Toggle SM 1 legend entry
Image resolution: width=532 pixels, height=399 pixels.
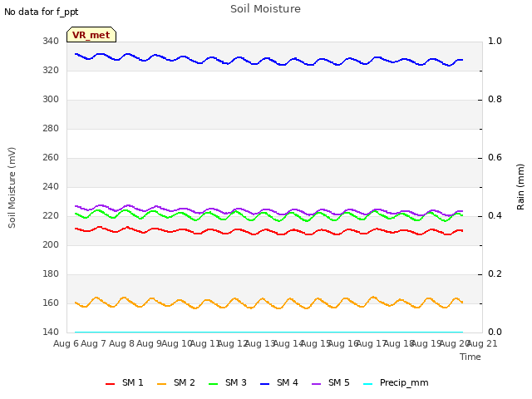(125, 382)
